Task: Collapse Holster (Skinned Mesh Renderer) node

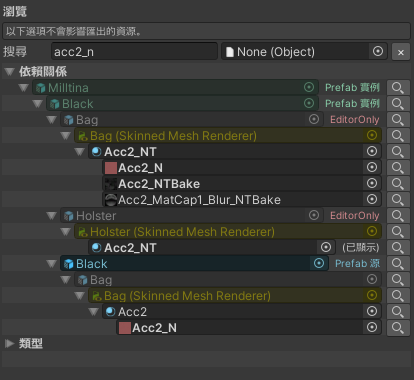Action: tap(66, 232)
